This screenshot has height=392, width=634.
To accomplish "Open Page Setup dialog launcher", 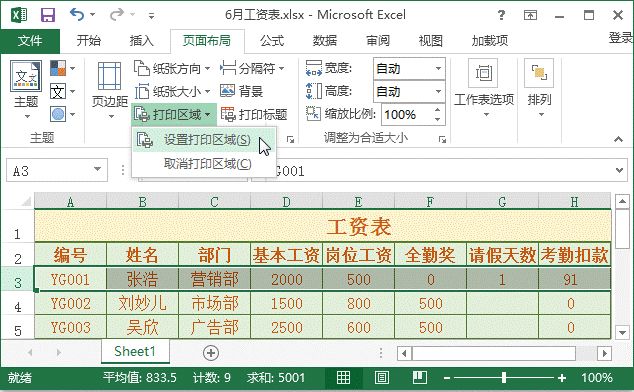I will point(290,140).
